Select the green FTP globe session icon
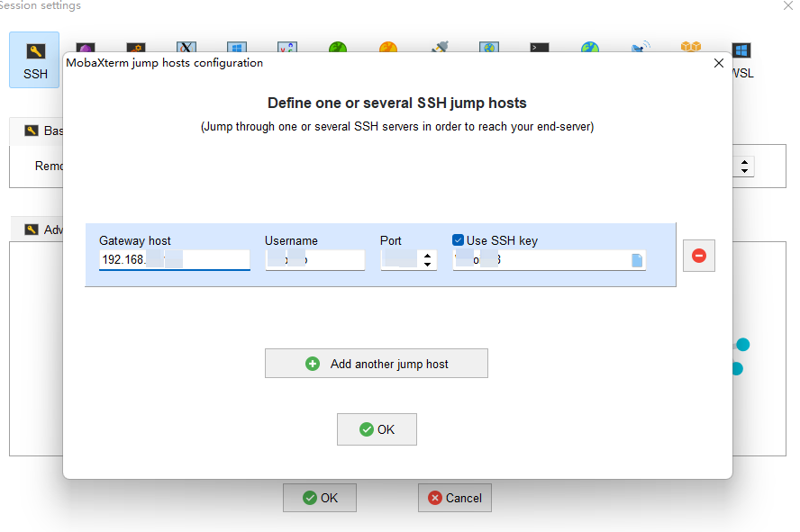This screenshot has width=800, height=532. tap(338, 48)
